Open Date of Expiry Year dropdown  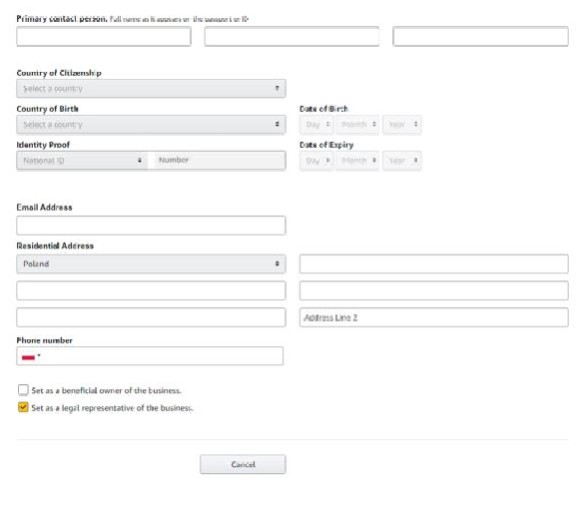[402, 160]
